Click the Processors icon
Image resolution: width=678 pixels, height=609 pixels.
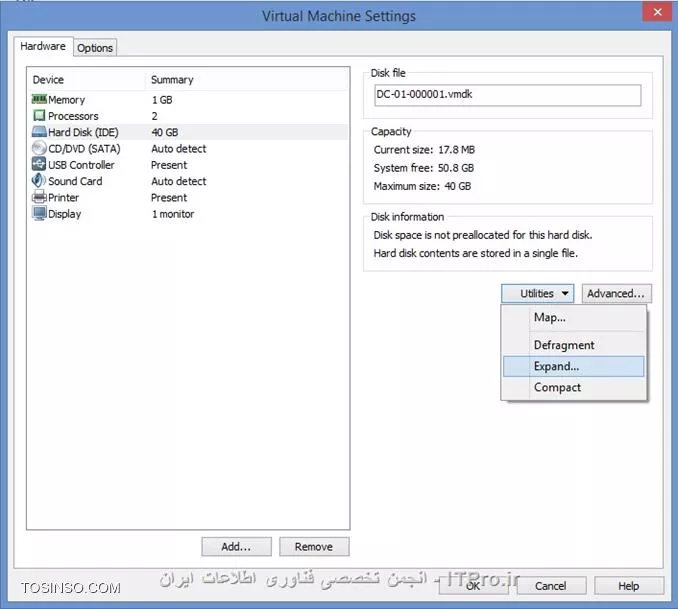[39, 115]
